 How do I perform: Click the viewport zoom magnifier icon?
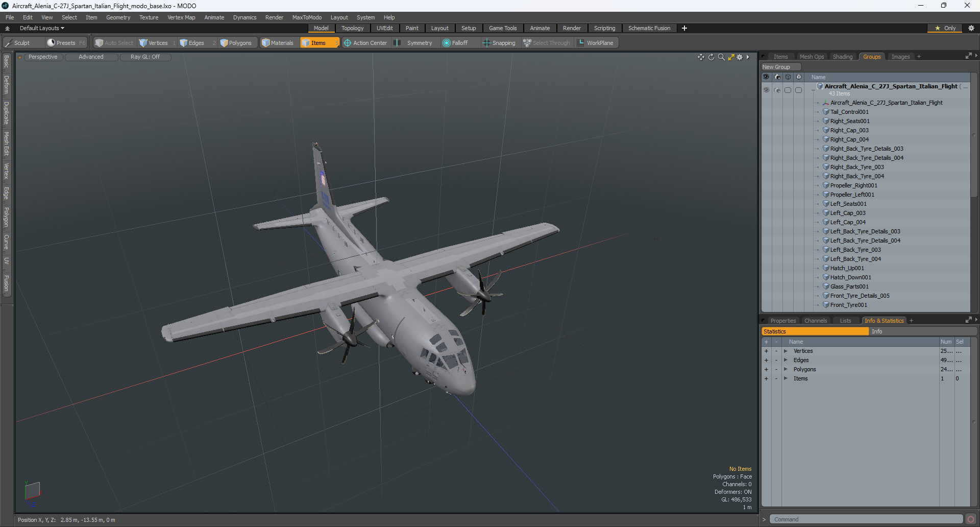pyautogui.click(x=721, y=57)
